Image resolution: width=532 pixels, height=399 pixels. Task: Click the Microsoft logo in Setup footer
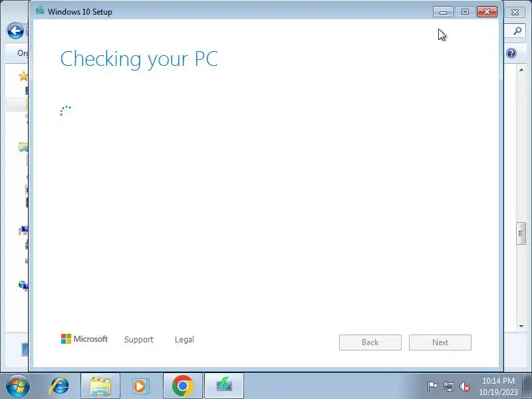pyautogui.click(x=84, y=339)
